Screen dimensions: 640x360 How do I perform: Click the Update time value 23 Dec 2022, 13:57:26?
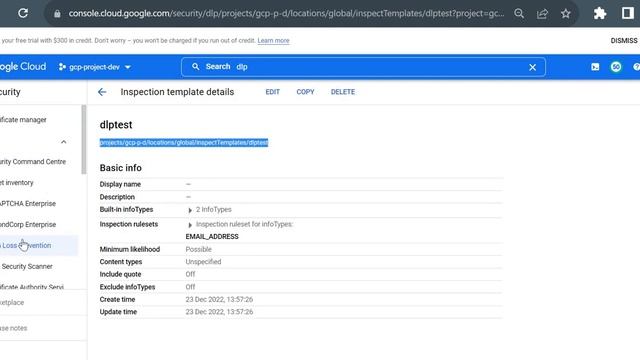(x=219, y=312)
